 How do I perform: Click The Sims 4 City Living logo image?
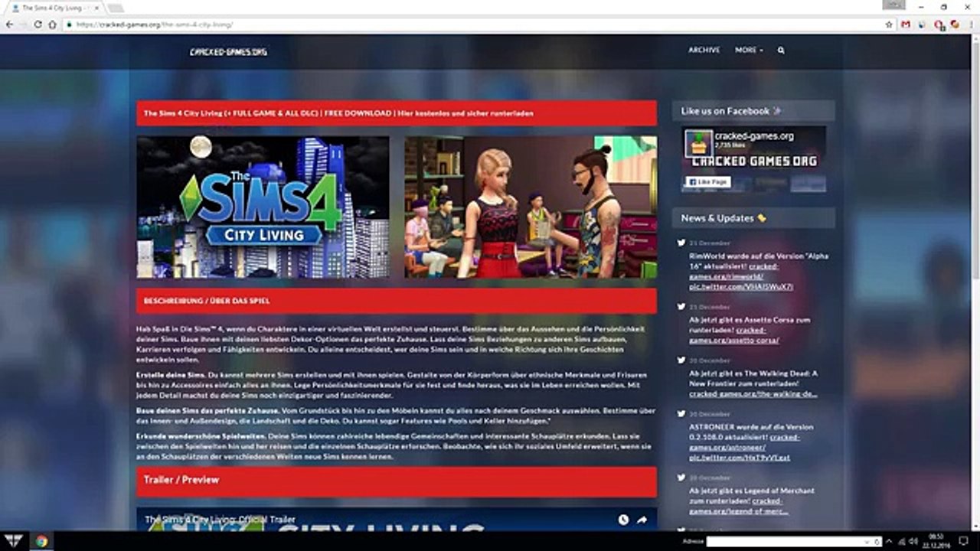point(263,207)
